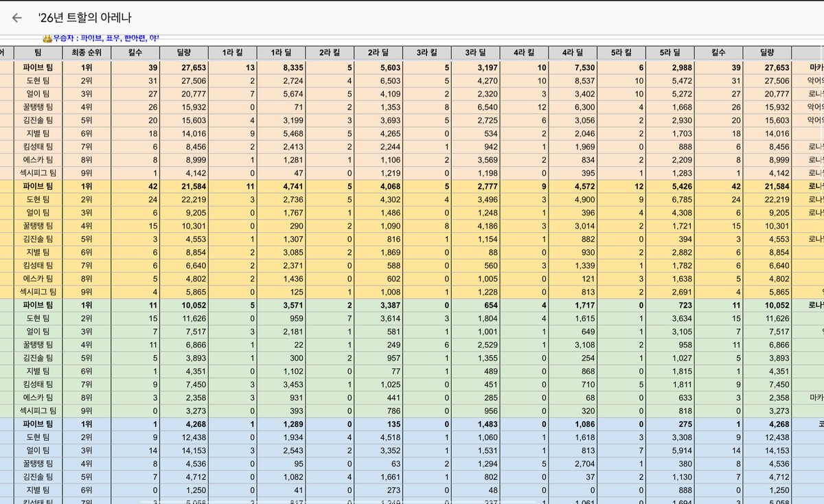Image resolution: width=824 pixels, height=504 pixels.
Task: Select the cell showing 7,530
Action: [x=573, y=68]
